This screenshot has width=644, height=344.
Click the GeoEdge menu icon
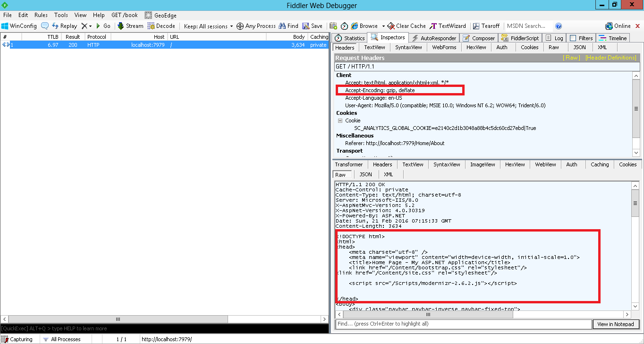148,15
